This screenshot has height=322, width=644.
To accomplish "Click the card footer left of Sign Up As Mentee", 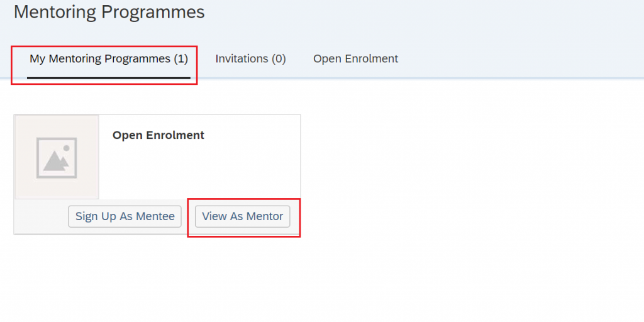I will (x=41, y=216).
